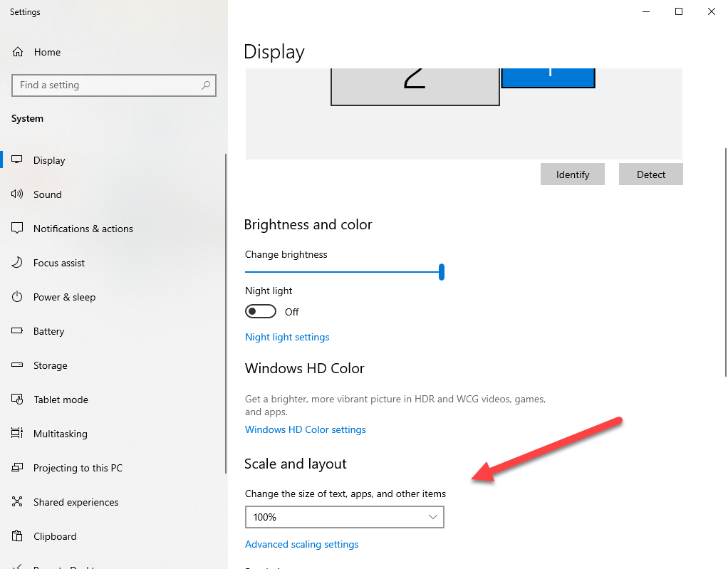Click the Focus assist moon icon

17,263
